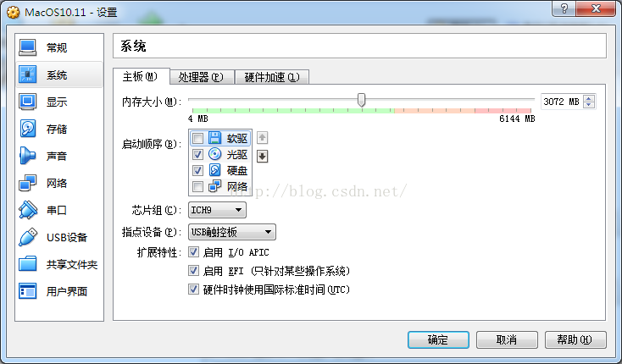This screenshot has width=622, height=364.
Task: Uncheck the 光驱 optical boot checkbox
Action: click(x=197, y=154)
